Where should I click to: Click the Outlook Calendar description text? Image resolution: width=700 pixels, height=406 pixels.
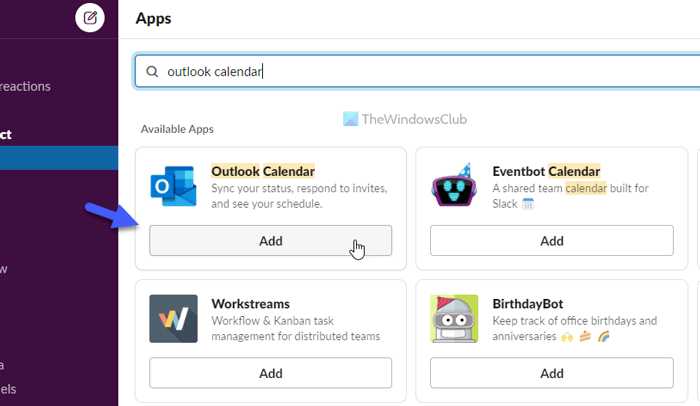[300, 196]
